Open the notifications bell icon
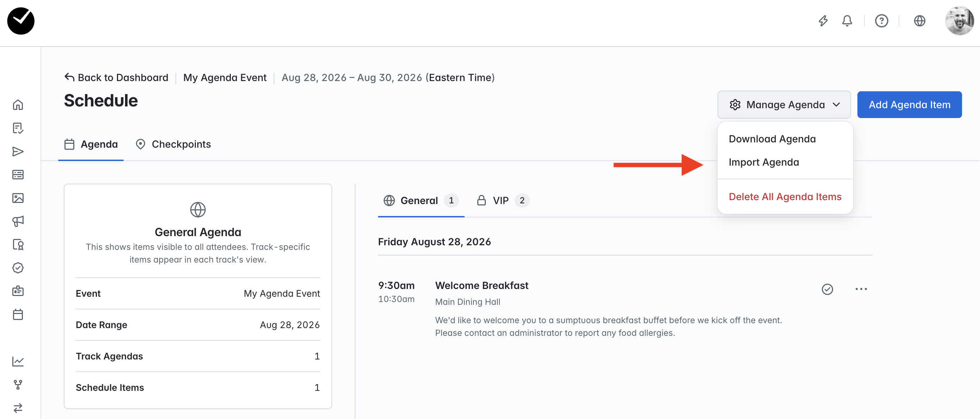The image size is (980, 419). pyautogui.click(x=847, y=20)
